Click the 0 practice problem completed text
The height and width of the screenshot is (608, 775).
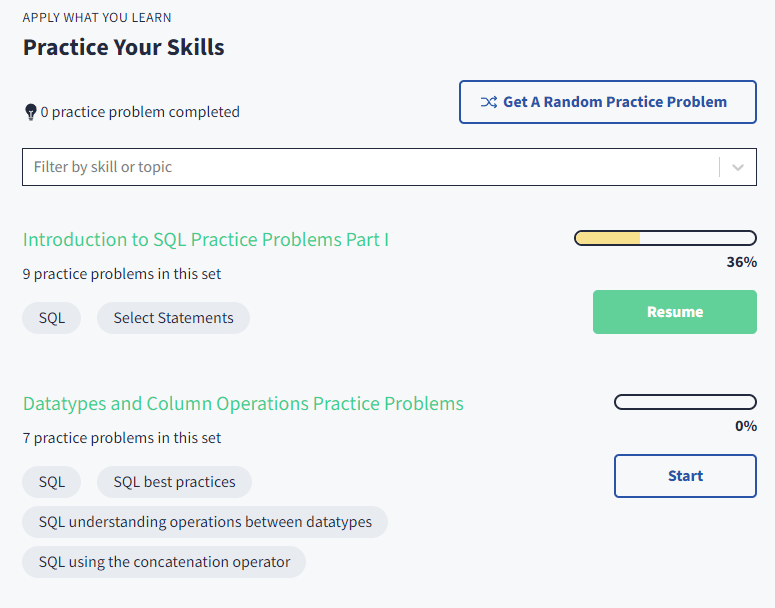click(140, 112)
